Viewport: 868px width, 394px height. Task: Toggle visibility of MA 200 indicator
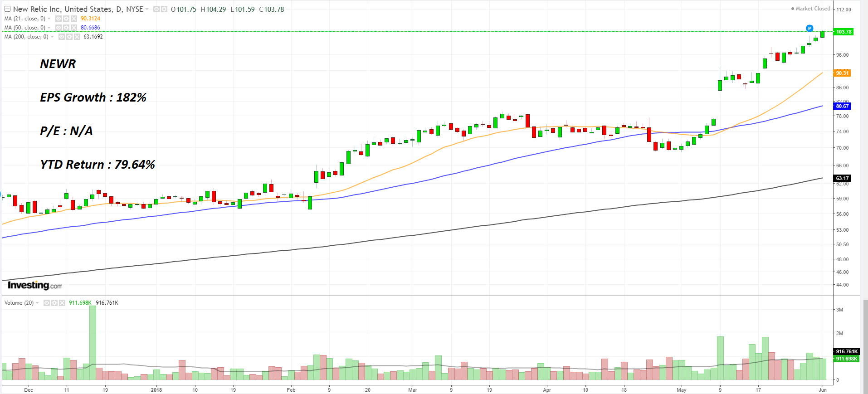click(62, 37)
